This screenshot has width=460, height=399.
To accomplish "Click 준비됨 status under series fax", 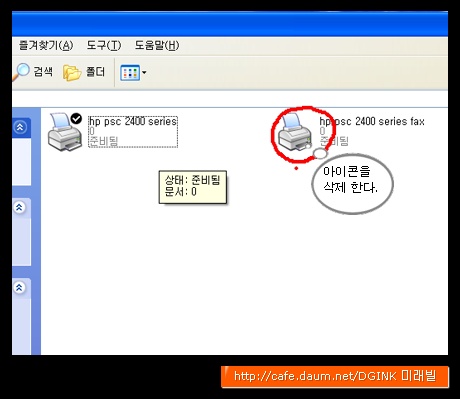I will (x=334, y=141).
